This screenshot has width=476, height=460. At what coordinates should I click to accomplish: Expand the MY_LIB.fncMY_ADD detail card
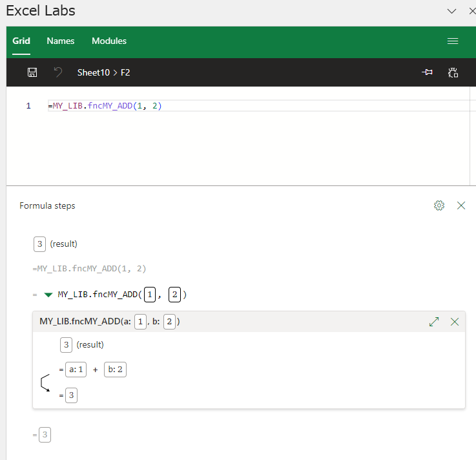(x=434, y=322)
